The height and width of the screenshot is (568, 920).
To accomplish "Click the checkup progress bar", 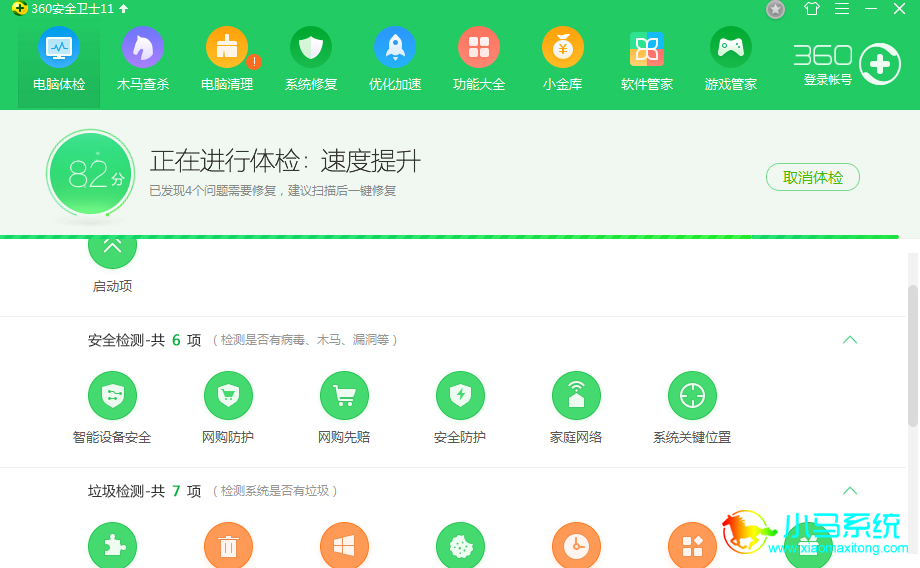I will 449,237.
